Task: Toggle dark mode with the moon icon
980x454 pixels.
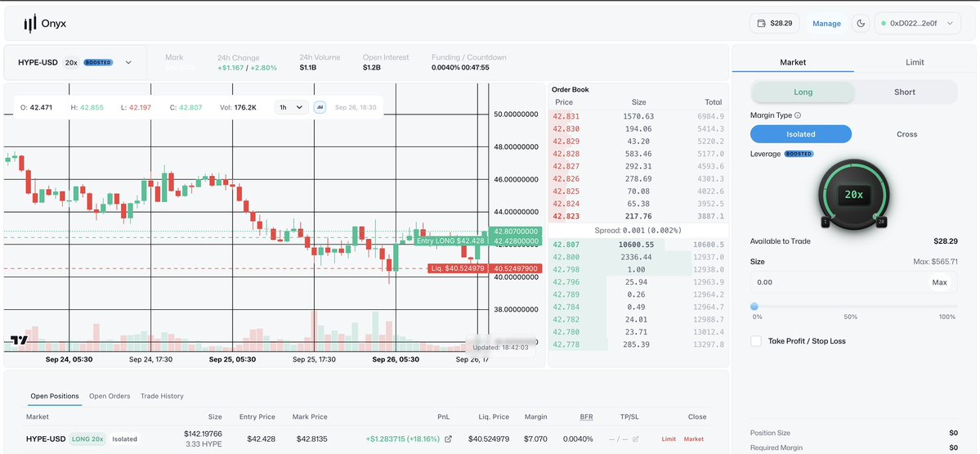Action: point(861,23)
